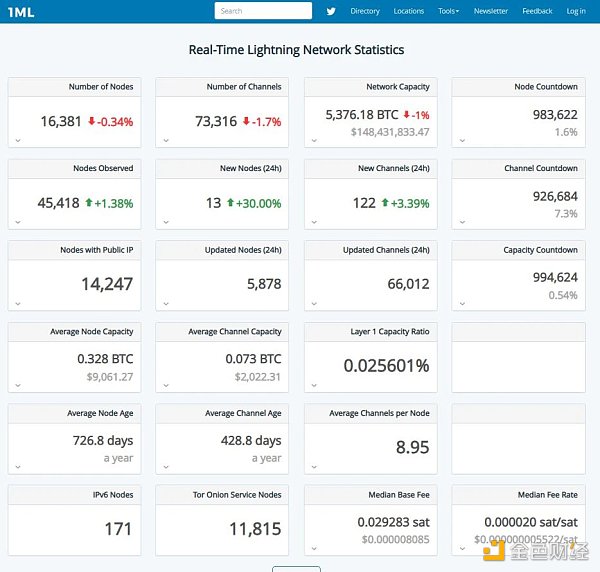
Task: Click red down arrow in Number of Nodes
Action: pos(91,122)
